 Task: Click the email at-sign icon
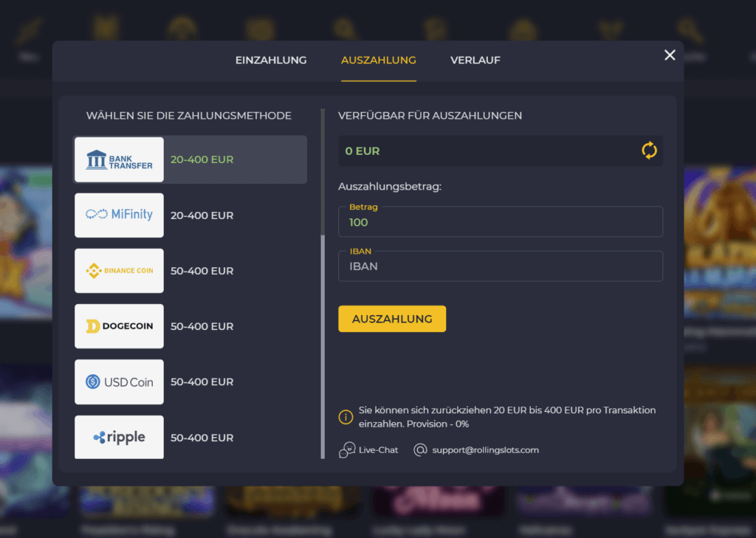tap(420, 449)
